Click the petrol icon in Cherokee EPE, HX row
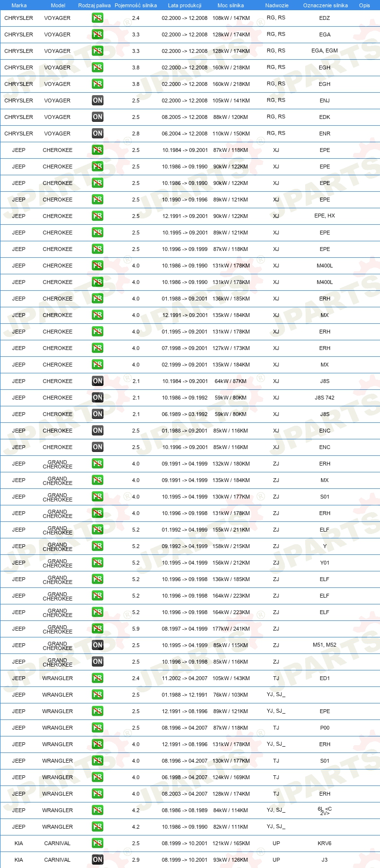Viewport: 380px width, 868px height. 98,216
